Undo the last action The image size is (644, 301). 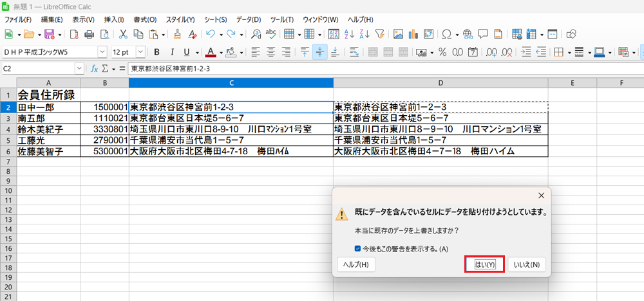[211, 34]
